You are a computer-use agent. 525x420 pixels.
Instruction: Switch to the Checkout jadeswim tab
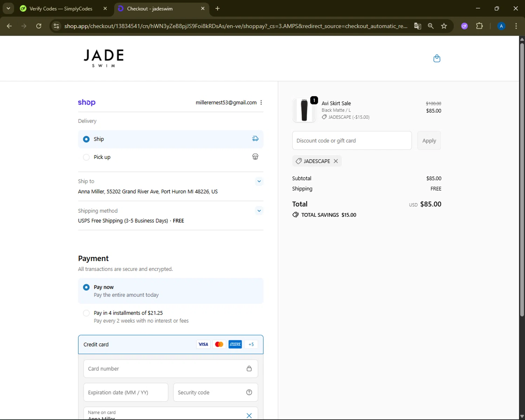tap(161, 9)
